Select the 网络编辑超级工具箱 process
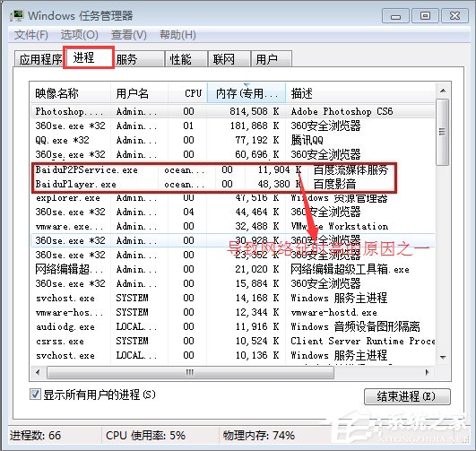476x451 pixels. coord(232,269)
